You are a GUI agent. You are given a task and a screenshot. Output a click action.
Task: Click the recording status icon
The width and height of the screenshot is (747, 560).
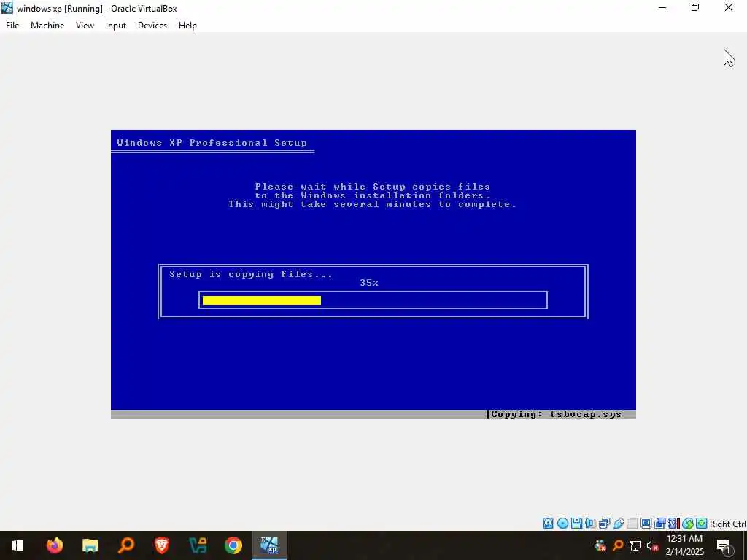point(659,524)
